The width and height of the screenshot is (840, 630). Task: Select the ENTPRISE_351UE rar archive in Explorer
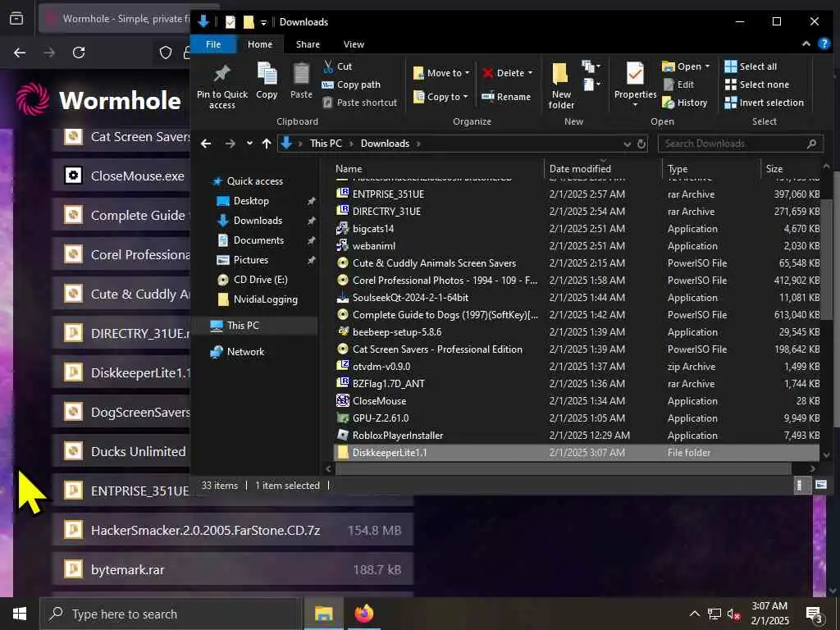576,194
